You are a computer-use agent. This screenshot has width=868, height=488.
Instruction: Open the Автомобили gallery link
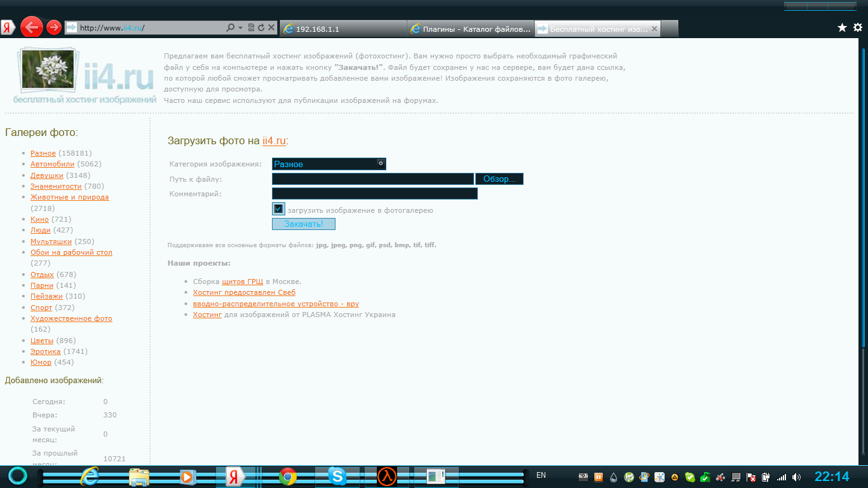pos(52,164)
